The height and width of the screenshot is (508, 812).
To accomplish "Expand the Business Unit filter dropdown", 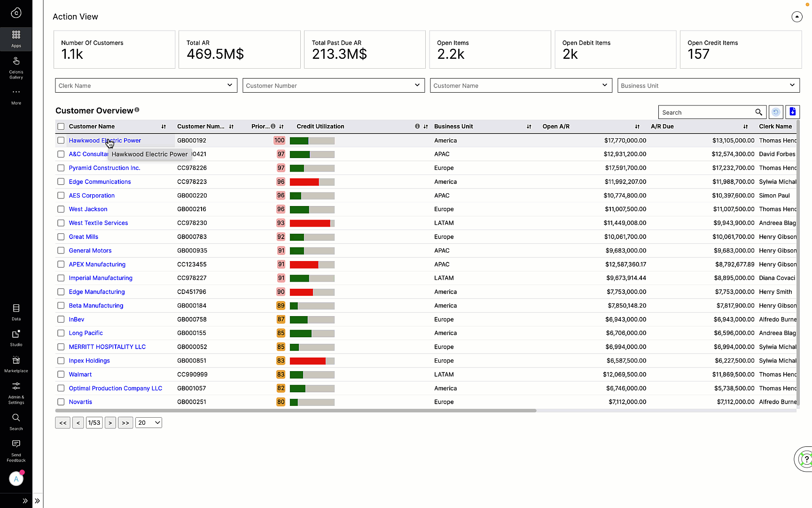I will pos(708,85).
